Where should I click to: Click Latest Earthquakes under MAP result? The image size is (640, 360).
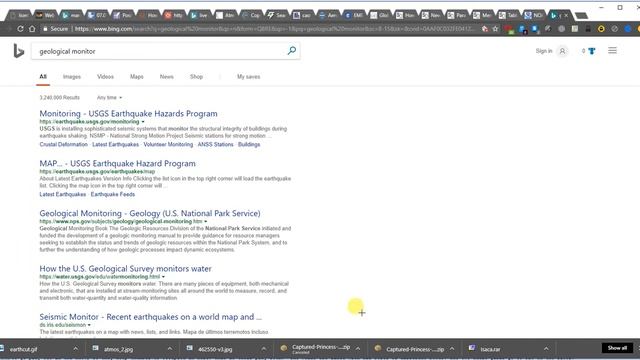click(x=63, y=194)
